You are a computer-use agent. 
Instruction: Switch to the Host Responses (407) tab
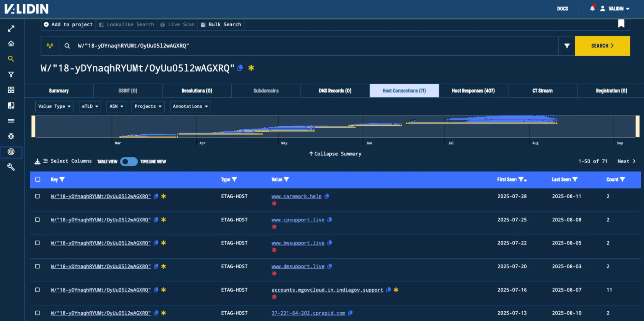click(473, 91)
